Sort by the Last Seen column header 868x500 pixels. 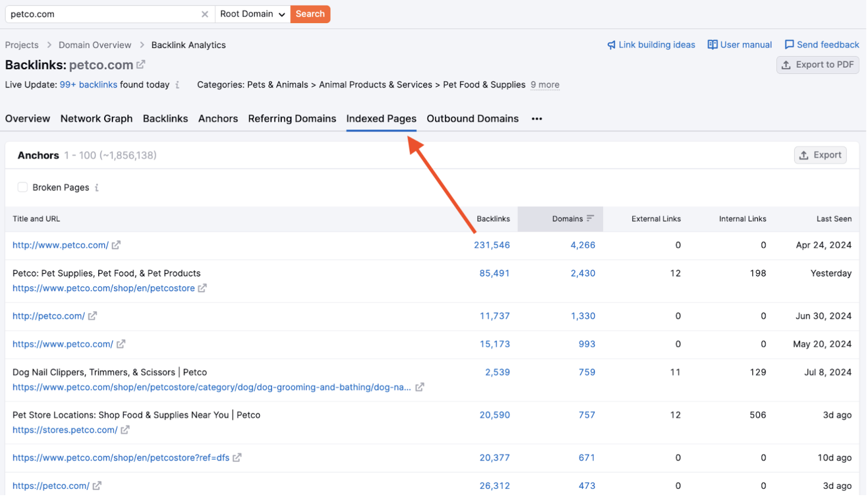pyautogui.click(x=834, y=219)
